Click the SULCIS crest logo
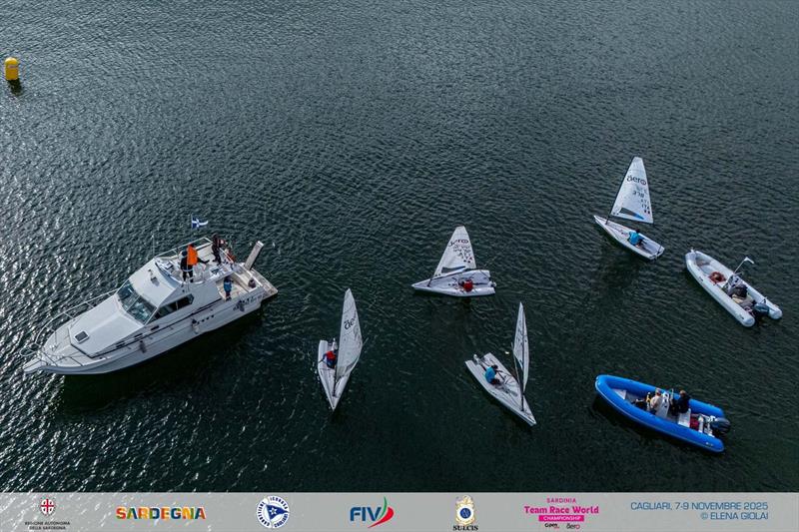799x532 pixels. (x=465, y=513)
